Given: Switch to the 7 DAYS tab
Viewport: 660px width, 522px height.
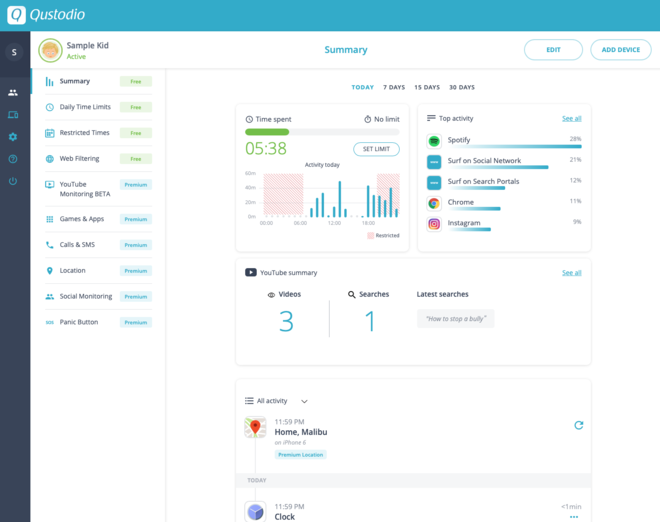Looking at the screenshot, I should [x=397, y=87].
